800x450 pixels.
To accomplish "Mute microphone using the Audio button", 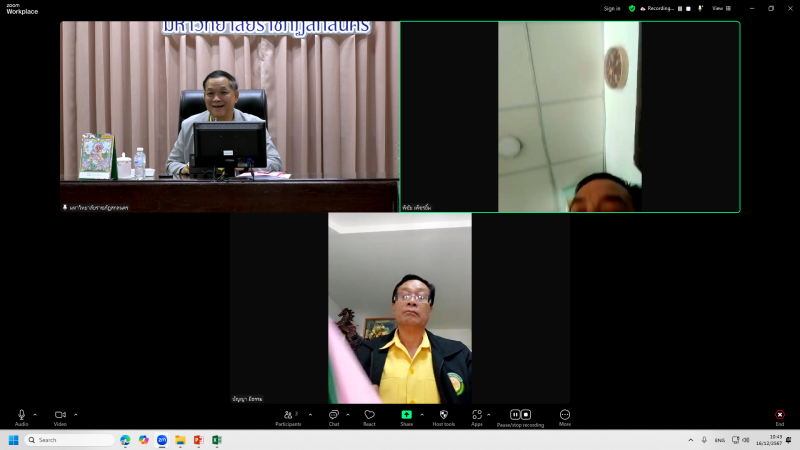I will 21,415.
